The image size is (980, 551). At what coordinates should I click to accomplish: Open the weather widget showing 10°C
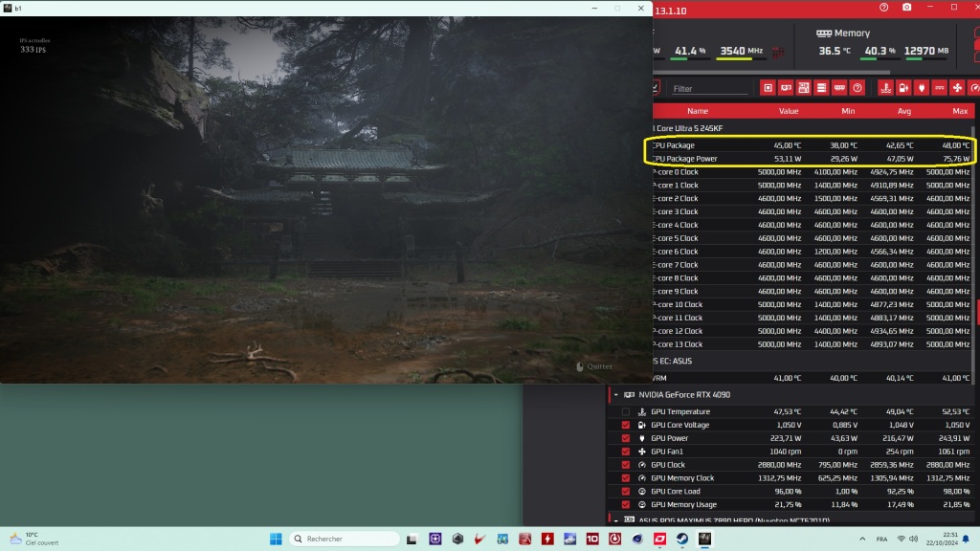point(33,539)
